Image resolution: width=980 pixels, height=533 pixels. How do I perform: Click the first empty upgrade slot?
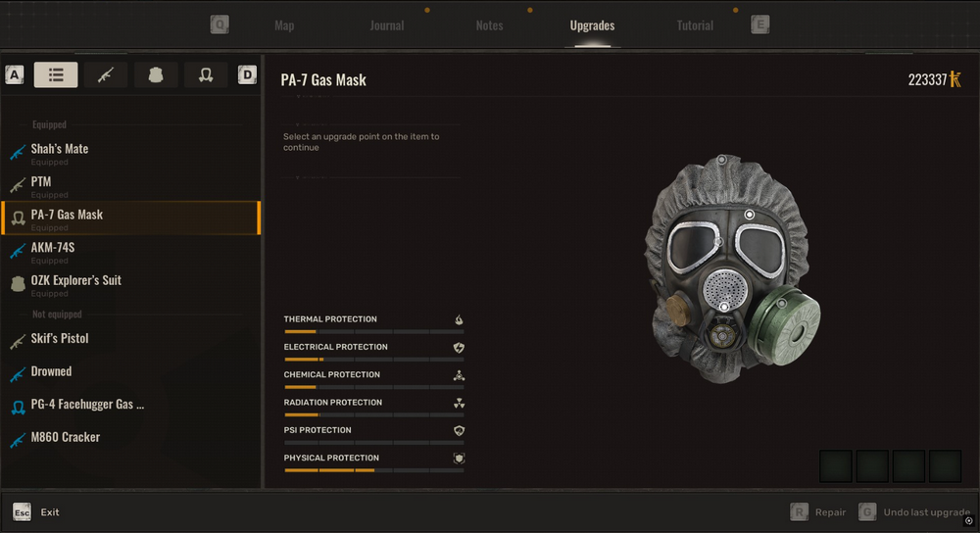tap(836, 466)
